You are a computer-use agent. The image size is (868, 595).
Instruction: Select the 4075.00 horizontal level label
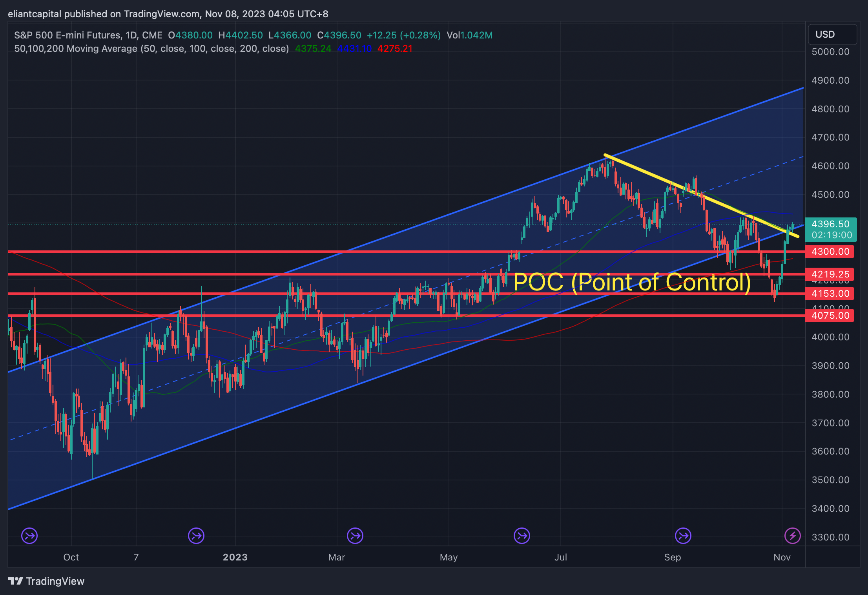[x=830, y=316]
